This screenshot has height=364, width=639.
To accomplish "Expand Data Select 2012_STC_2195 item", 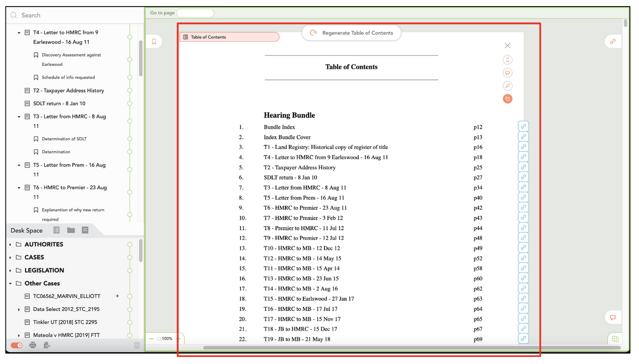I will [x=19, y=309].
